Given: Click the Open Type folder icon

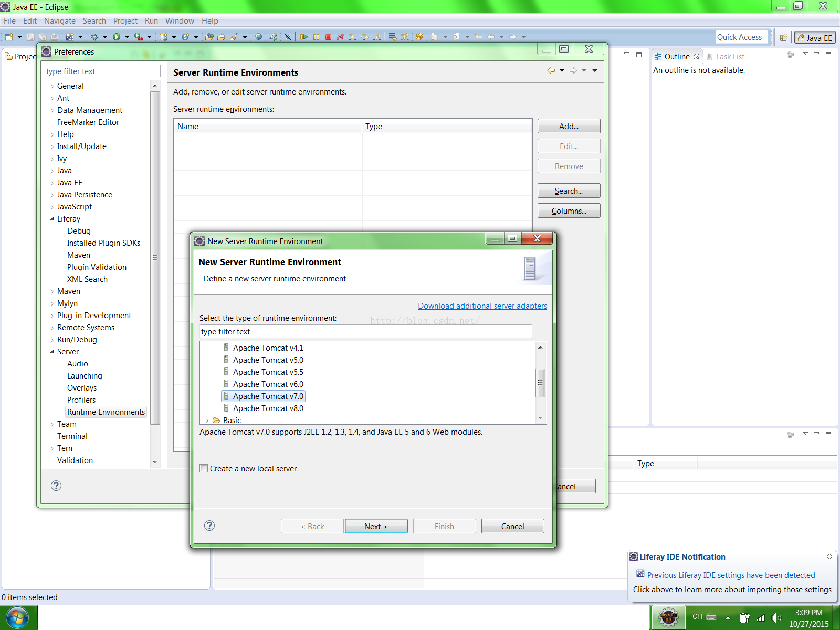Looking at the screenshot, I should coord(209,37).
